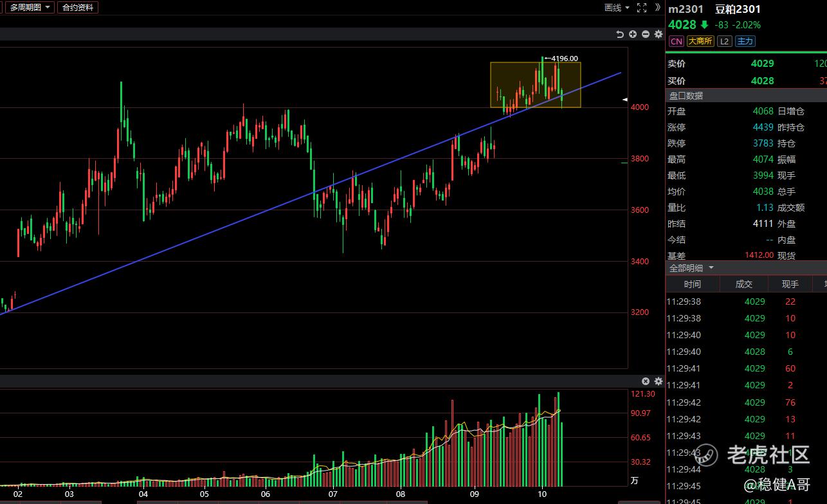The width and height of the screenshot is (827, 504).
Task: Click the 时间 column header
Action: [x=693, y=284]
